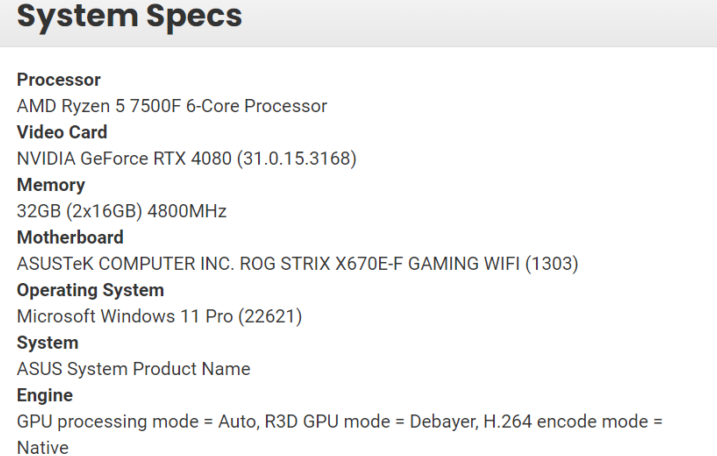The height and width of the screenshot is (456, 717).
Task: Click BIOS version (1303)
Action: (551, 264)
